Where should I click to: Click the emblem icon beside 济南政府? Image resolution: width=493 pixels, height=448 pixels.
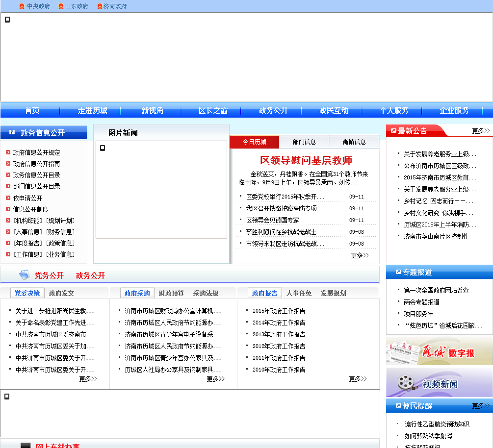pyautogui.click(x=100, y=6)
